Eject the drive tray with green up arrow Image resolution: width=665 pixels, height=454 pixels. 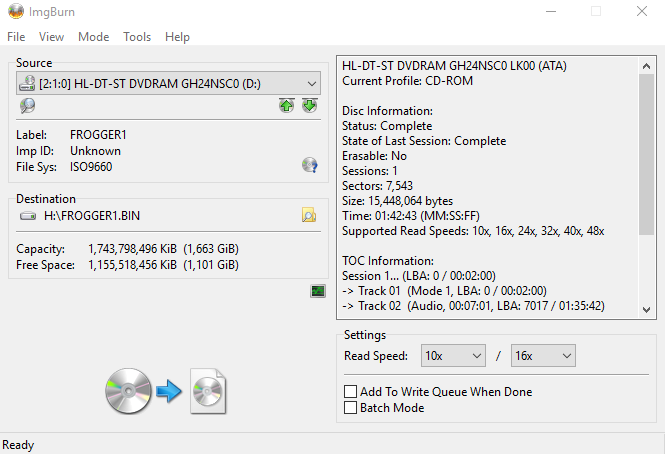287,106
